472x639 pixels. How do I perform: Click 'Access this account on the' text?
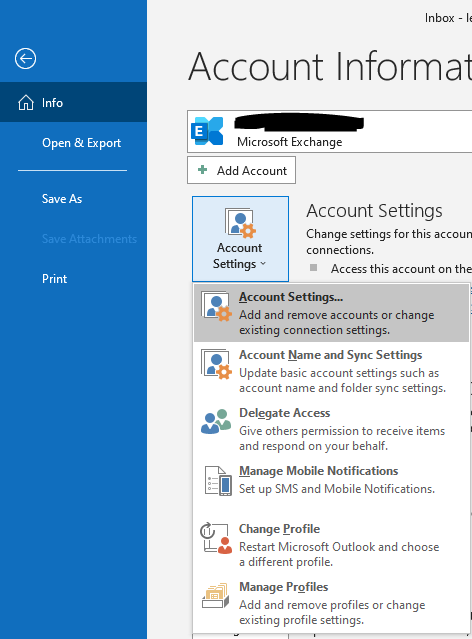401,269
